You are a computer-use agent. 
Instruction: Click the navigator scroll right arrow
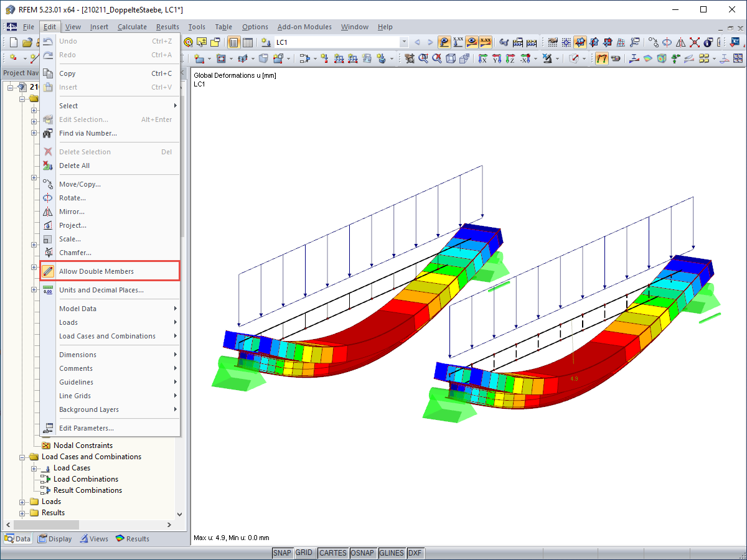coord(169,525)
